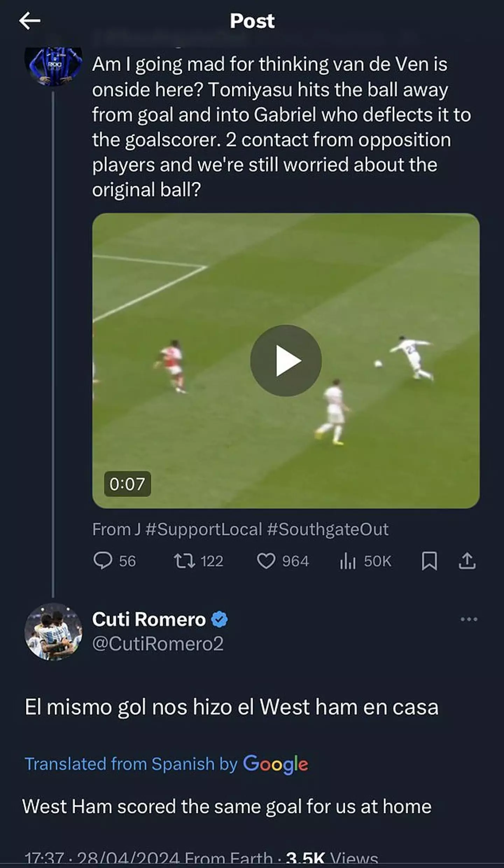Screen dimensions: 504x868
Task: Click the 0:07 video duration badge
Action: pos(127,484)
